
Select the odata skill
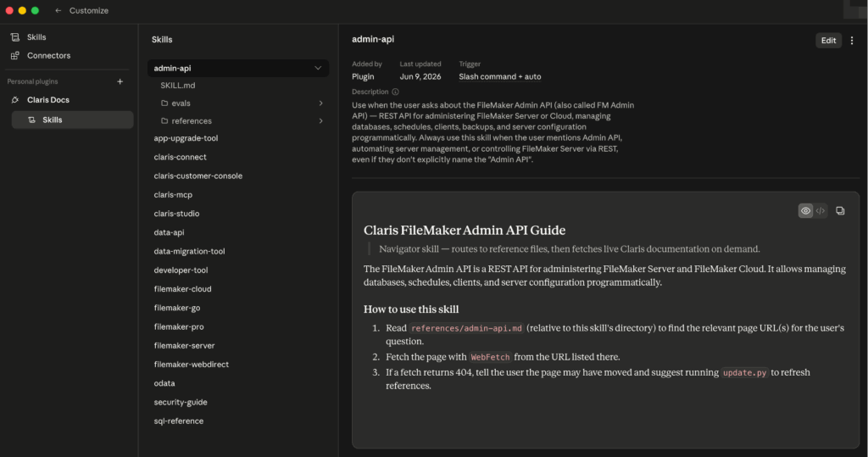[164, 382]
